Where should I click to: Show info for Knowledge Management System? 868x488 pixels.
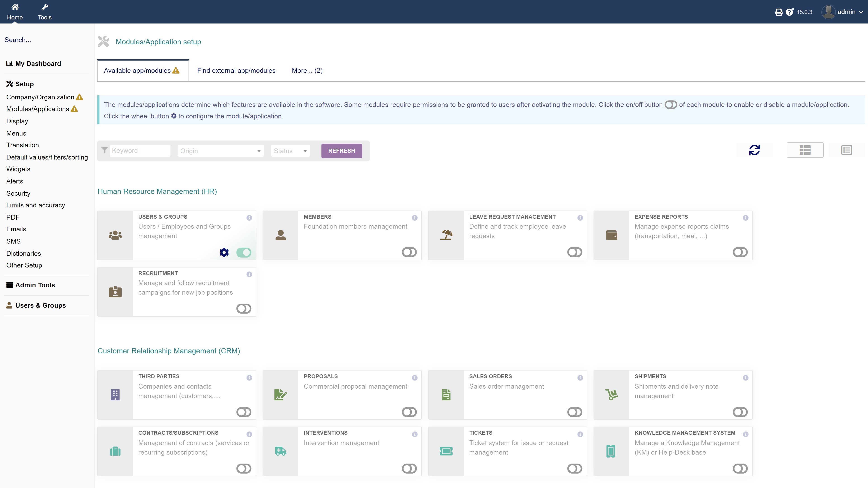coord(746,434)
